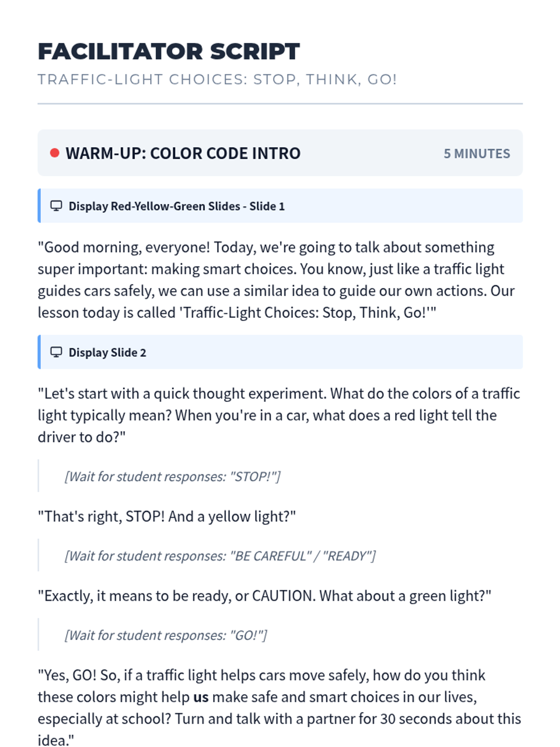Click the monitor icon beside Slide 1 cue
The height and width of the screenshot is (747, 560).
coord(56,206)
